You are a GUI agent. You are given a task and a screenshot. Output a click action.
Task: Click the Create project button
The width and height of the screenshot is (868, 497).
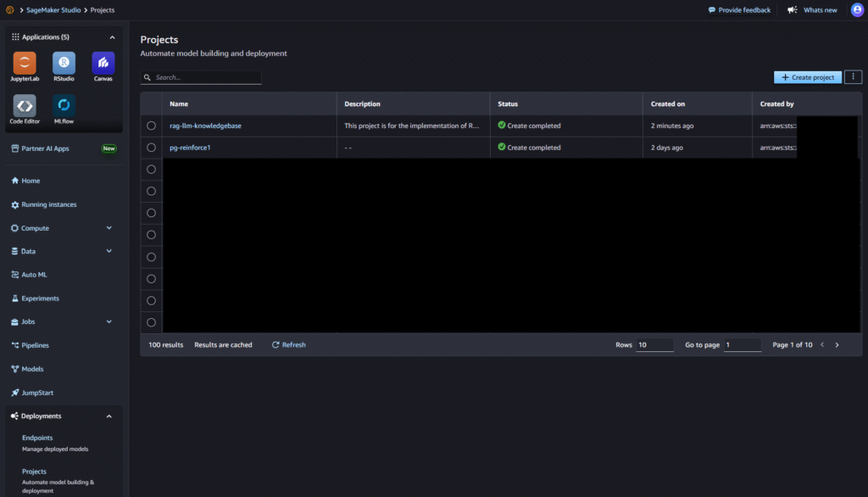tap(807, 77)
